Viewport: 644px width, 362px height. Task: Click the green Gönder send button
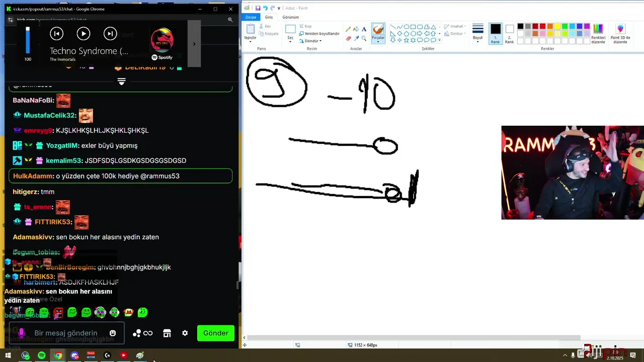tap(216, 333)
